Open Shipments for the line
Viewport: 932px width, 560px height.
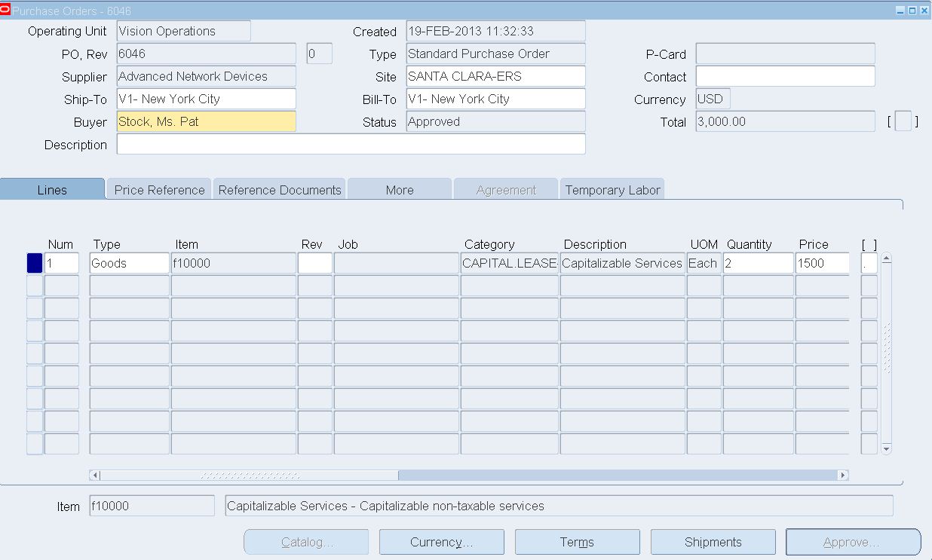713,542
